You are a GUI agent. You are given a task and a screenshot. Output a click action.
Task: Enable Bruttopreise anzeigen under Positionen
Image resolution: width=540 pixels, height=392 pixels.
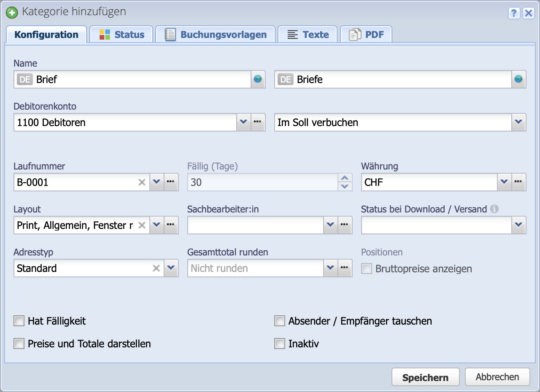coord(366,268)
